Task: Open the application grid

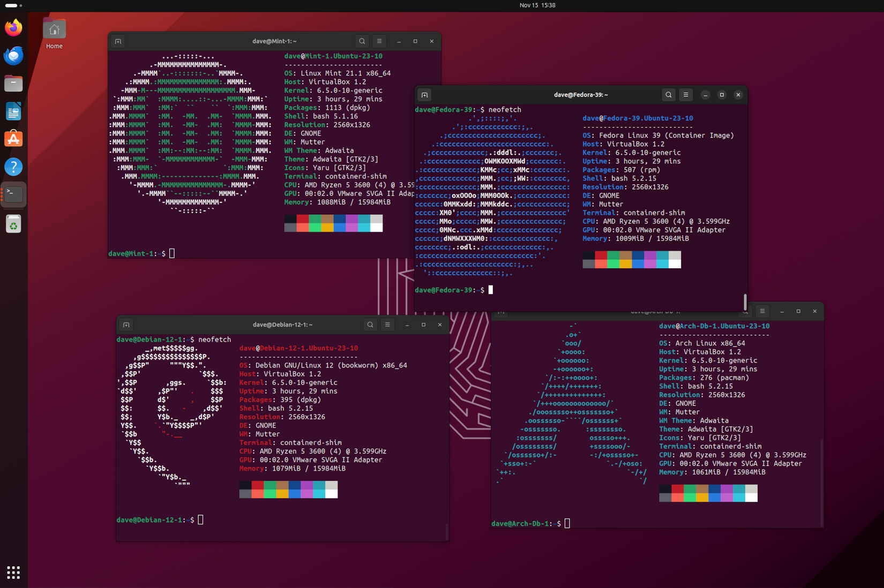Action: (x=13, y=572)
